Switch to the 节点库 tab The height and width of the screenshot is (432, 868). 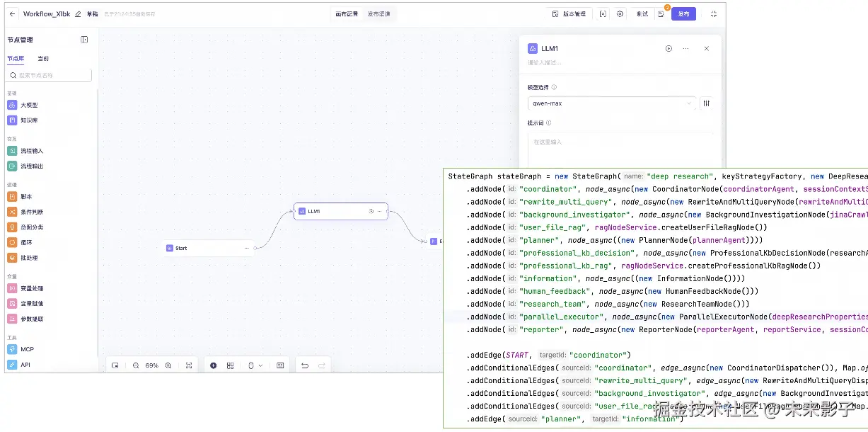16,58
